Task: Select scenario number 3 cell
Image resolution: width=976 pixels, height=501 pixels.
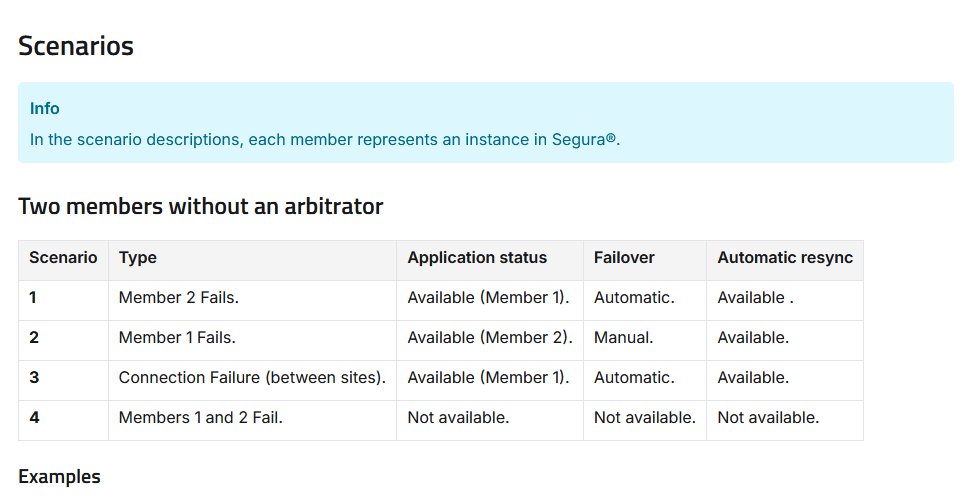Action: click(x=34, y=378)
